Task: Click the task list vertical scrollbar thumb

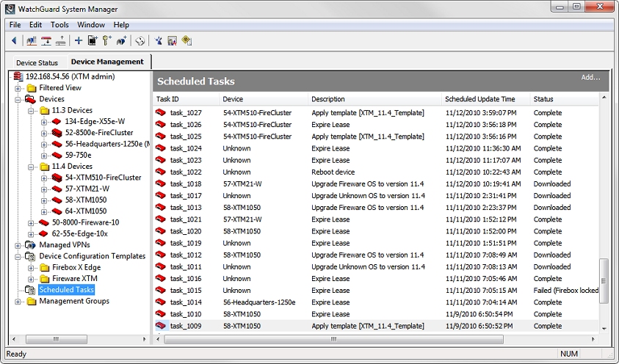Action: click(x=604, y=280)
